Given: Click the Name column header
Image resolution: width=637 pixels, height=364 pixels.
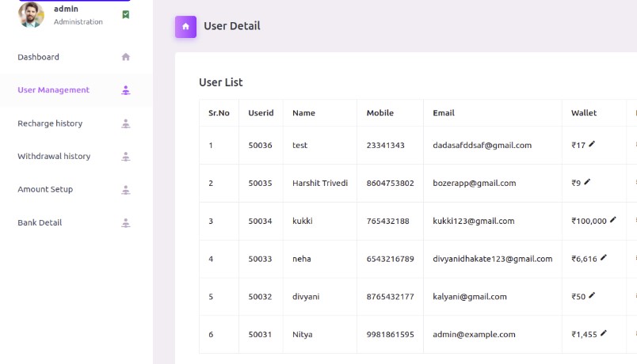Looking at the screenshot, I should pyautogui.click(x=304, y=113).
